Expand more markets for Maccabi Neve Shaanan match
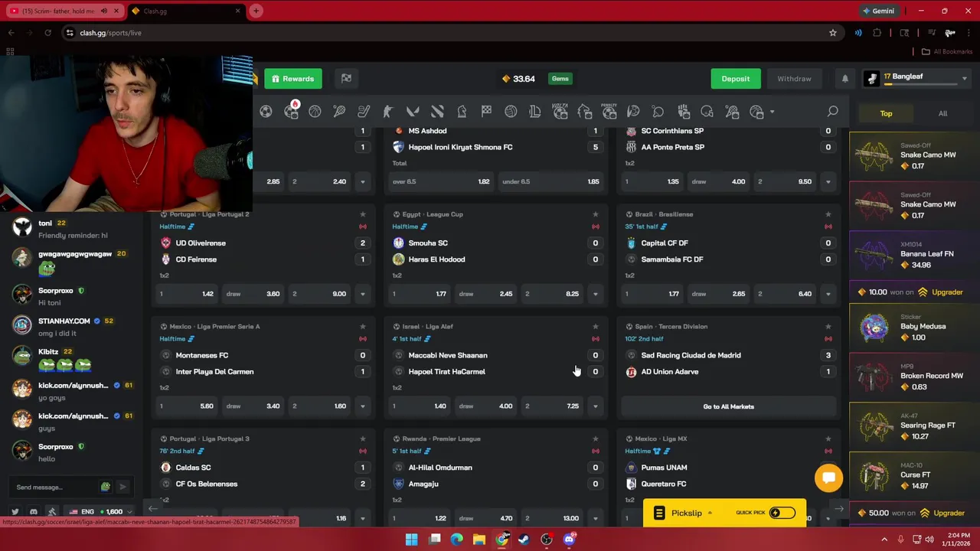The width and height of the screenshot is (980, 551). [x=595, y=406]
